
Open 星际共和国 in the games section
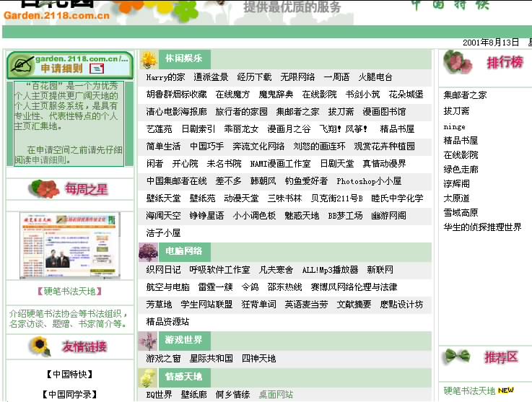[211, 359]
